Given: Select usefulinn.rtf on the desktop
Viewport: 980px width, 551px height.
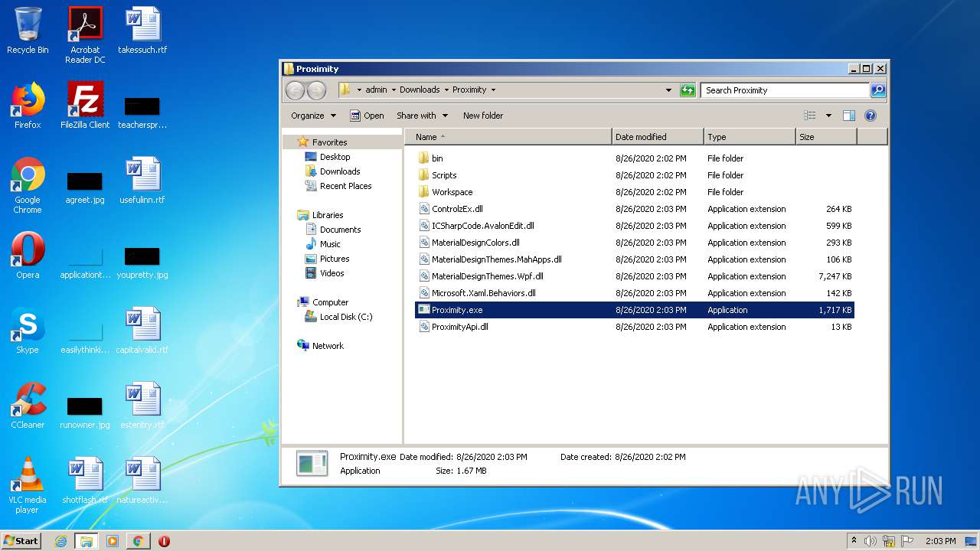Looking at the screenshot, I should pos(142,181).
